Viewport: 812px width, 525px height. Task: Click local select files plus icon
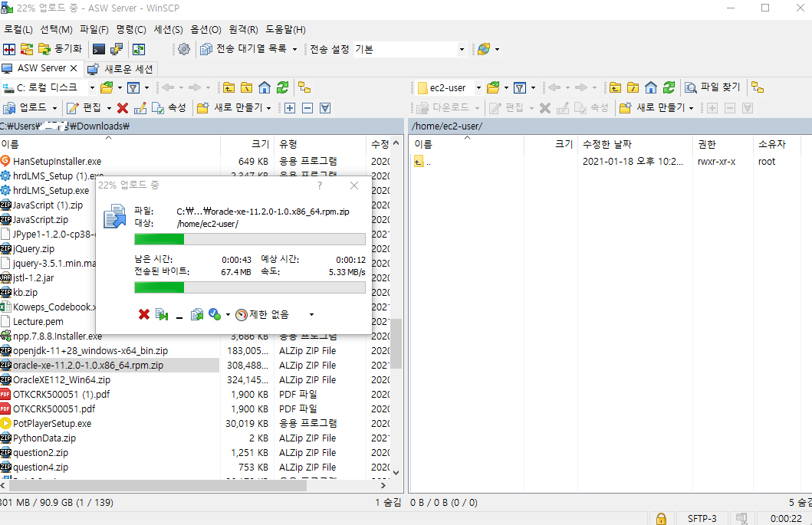tap(290, 108)
